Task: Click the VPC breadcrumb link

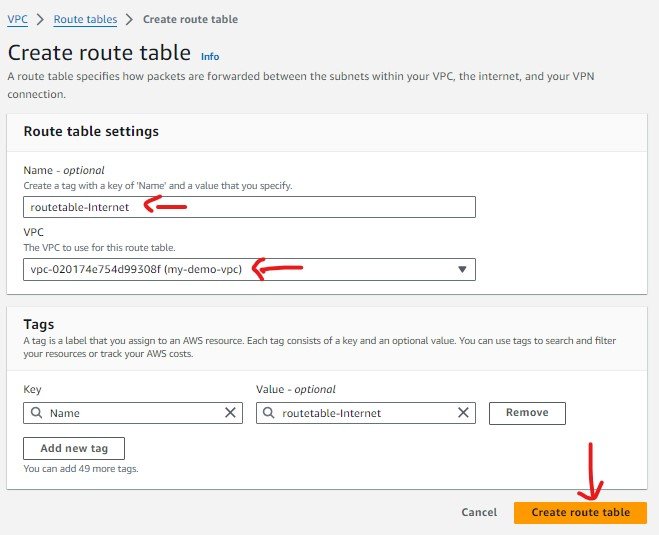Action: click(17, 19)
